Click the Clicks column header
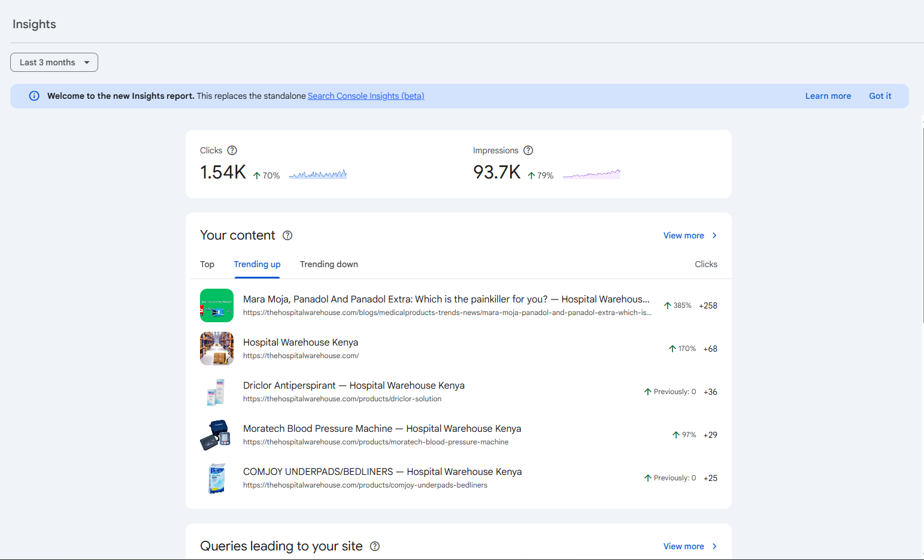 pyautogui.click(x=706, y=264)
